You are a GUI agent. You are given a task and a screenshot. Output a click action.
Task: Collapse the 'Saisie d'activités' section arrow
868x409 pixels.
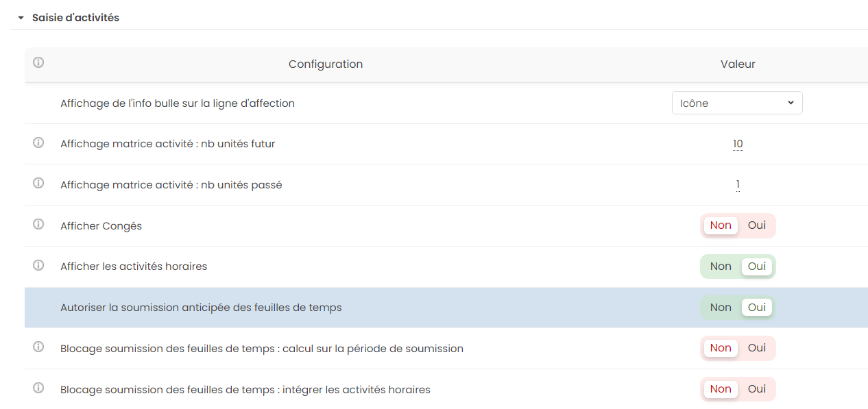[x=21, y=18]
